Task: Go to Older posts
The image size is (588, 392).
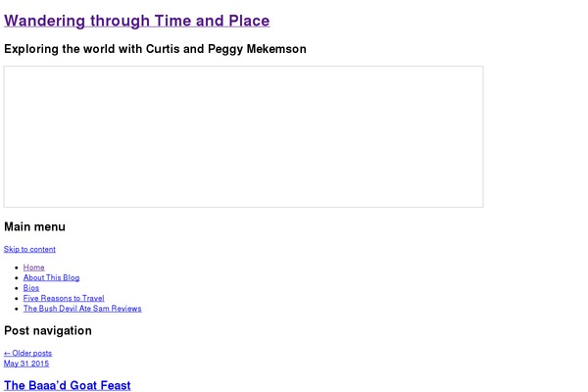Action: point(27,353)
